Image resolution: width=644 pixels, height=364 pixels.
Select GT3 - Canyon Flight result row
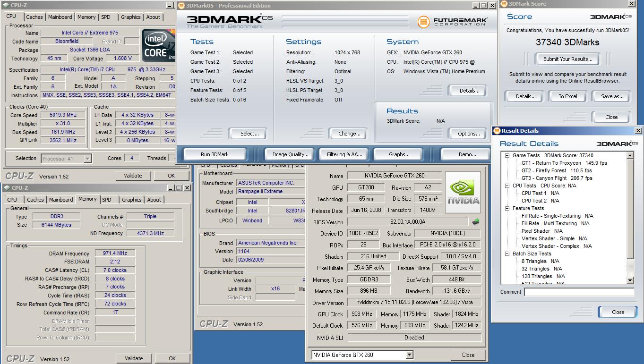[x=557, y=178]
